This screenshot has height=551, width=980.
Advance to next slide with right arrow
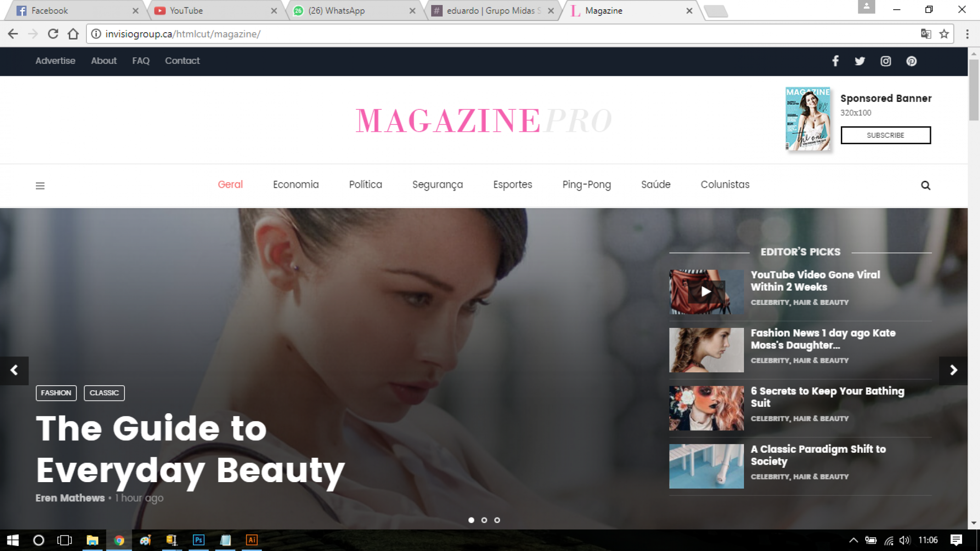click(x=953, y=370)
